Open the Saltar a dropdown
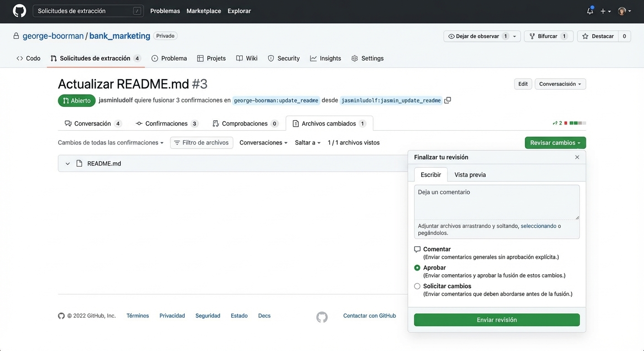The width and height of the screenshot is (644, 351). click(x=307, y=143)
